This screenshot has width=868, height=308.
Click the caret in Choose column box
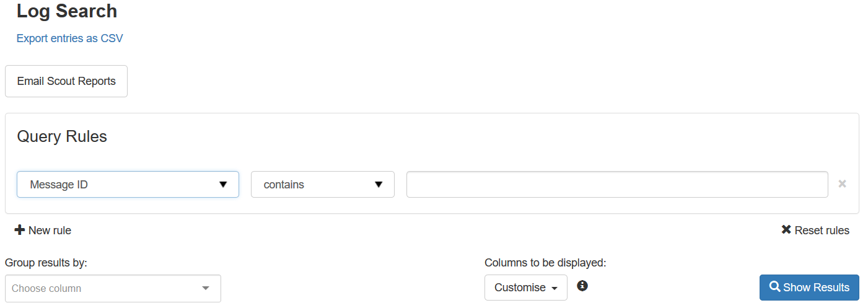tap(206, 288)
